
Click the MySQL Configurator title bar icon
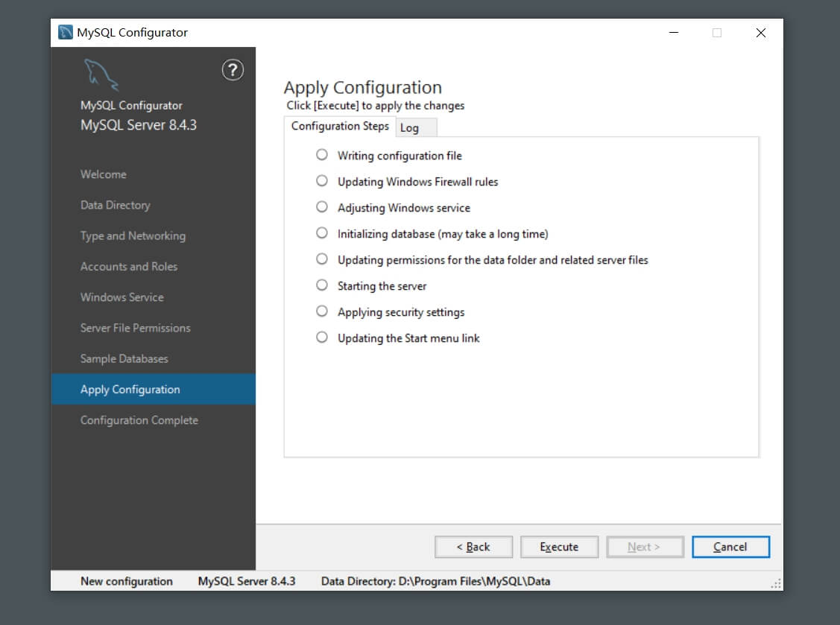point(66,32)
